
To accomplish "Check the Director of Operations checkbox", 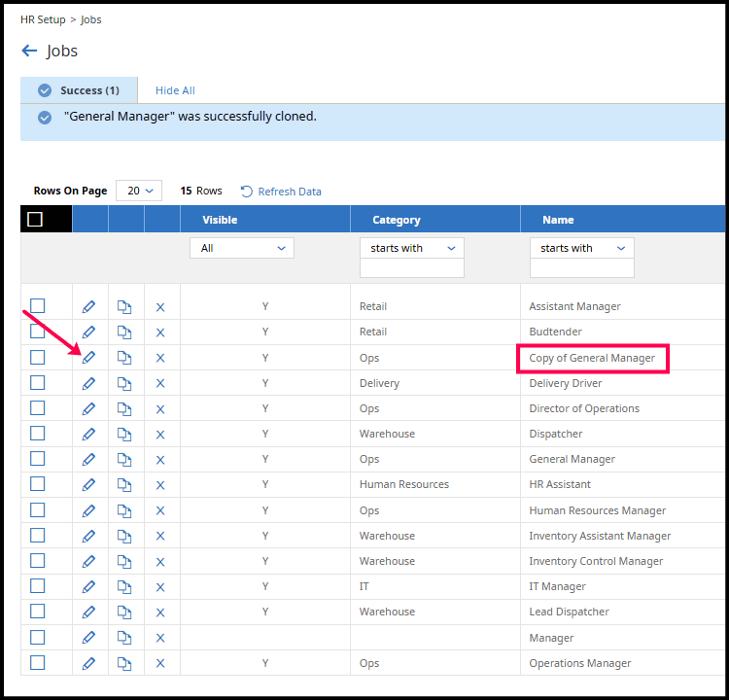I will (37, 408).
